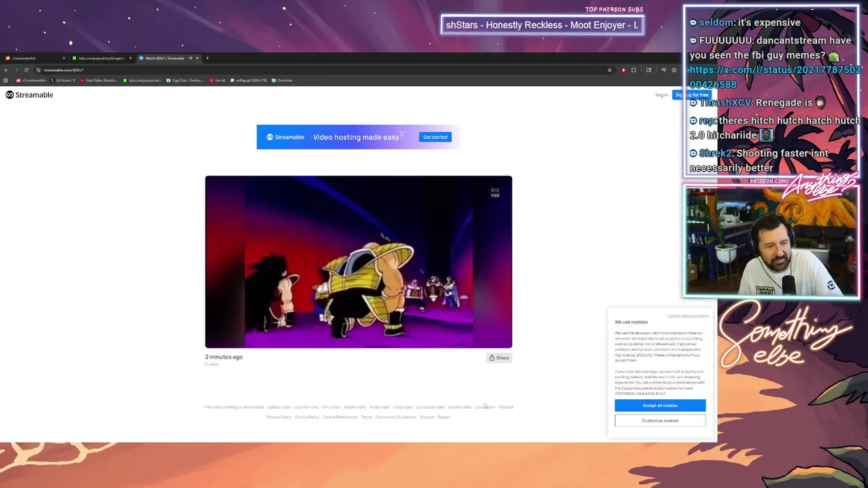Go back with browser back arrow
The width and height of the screenshot is (868, 488).
coord(6,70)
